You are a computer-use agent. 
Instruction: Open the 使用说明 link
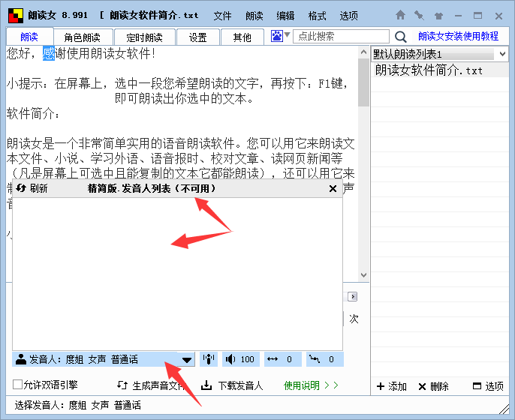[x=311, y=385]
